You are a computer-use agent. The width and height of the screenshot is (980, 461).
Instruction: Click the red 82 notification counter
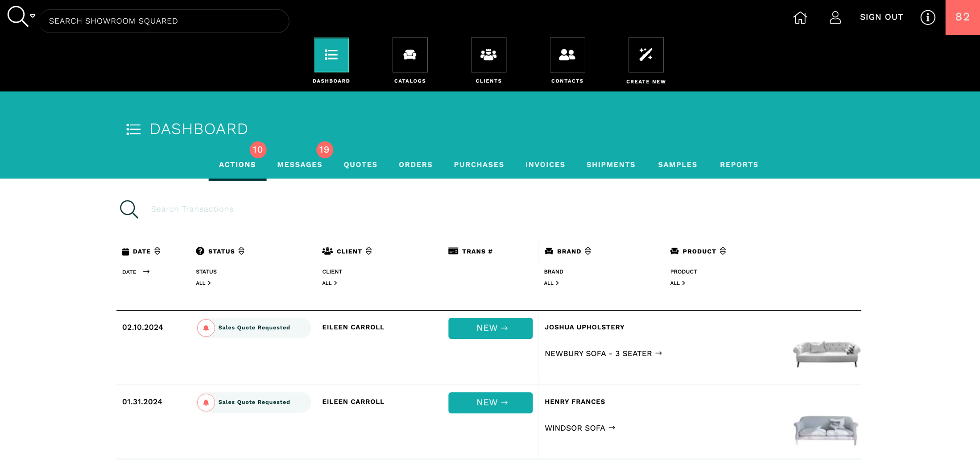point(962,17)
